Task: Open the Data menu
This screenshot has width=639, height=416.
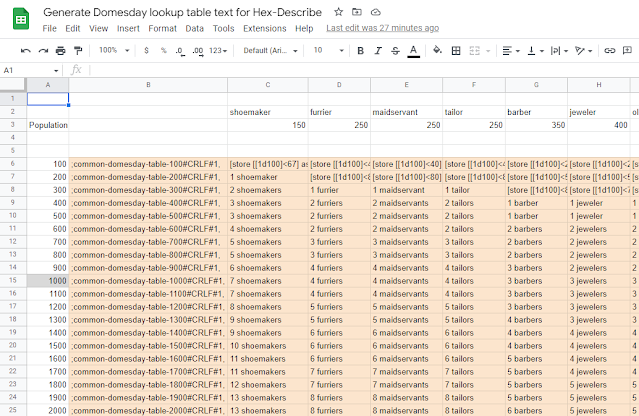Action: (194, 29)
